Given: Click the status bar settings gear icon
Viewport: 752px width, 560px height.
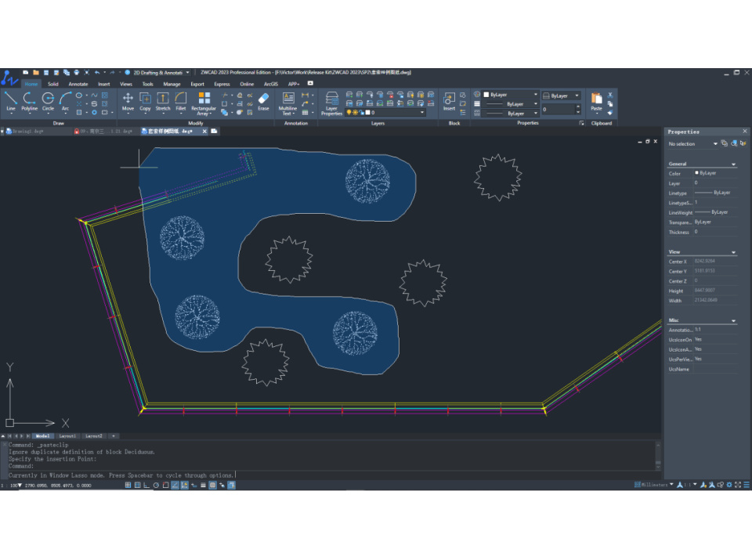Looking at the screenshot, I should point(729,486).
